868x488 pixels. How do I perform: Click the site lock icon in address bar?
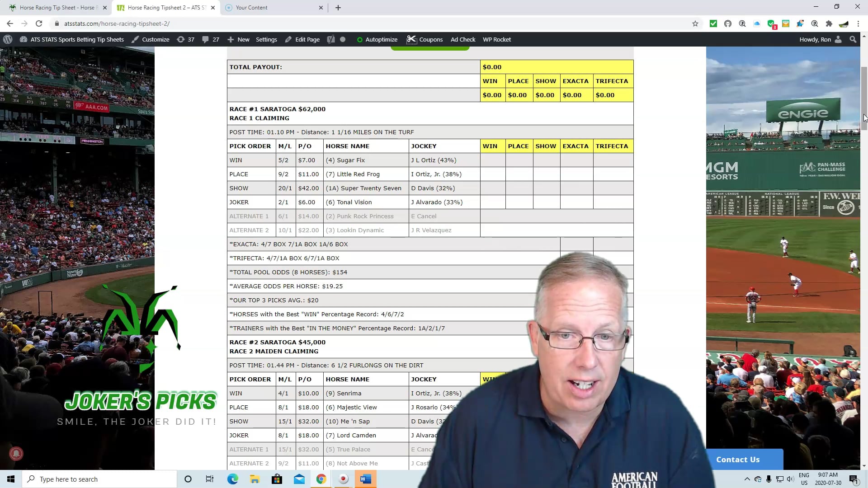[x=57, y=23]
